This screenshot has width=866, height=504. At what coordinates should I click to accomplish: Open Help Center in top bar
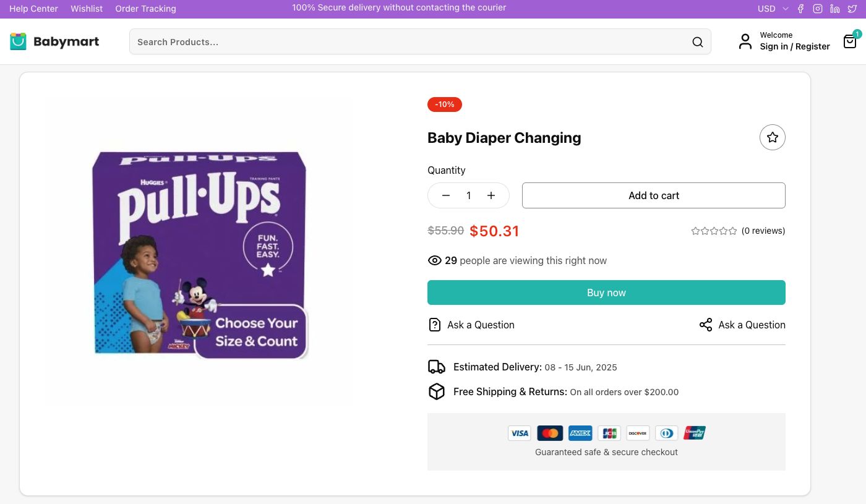[x=33, y=9]
